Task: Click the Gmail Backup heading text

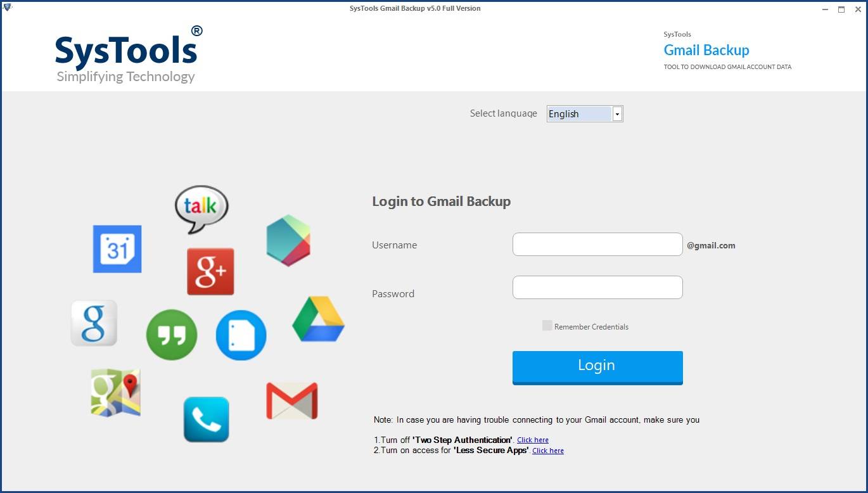Action: point(706,50)
